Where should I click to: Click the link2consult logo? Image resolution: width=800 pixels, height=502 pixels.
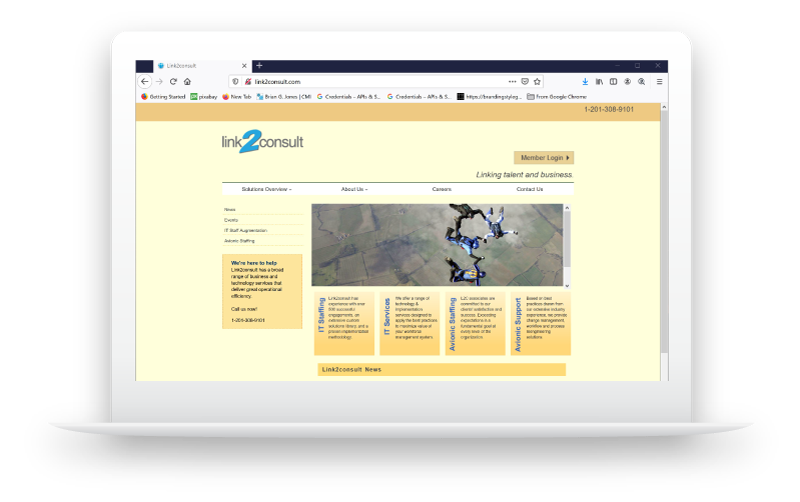click(262, 143)
